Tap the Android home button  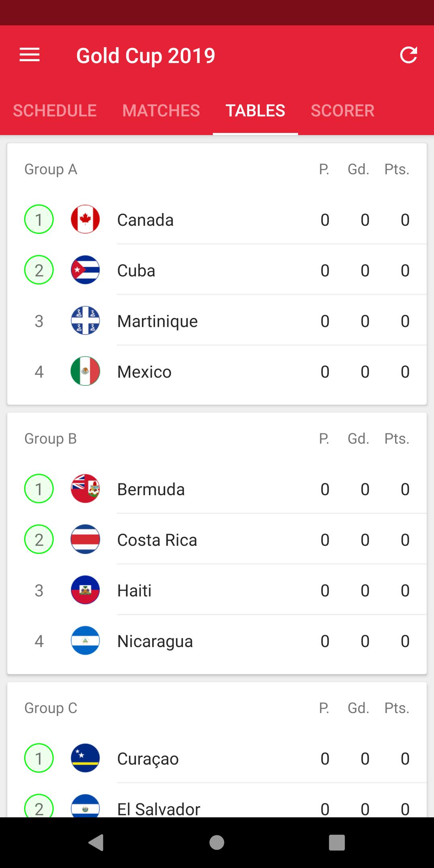[x=217, y=842]
